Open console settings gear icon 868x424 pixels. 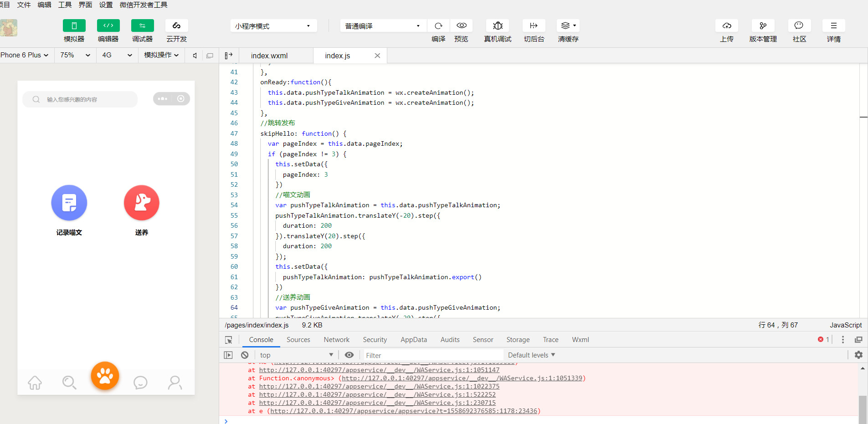coord(858,355)
